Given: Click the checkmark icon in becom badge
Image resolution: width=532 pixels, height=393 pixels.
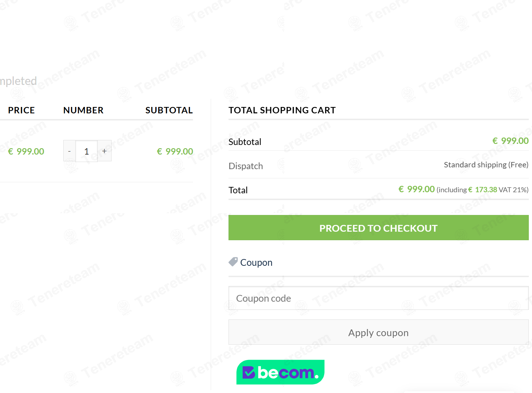Looking at the screenshot, I should coord(249,373).
